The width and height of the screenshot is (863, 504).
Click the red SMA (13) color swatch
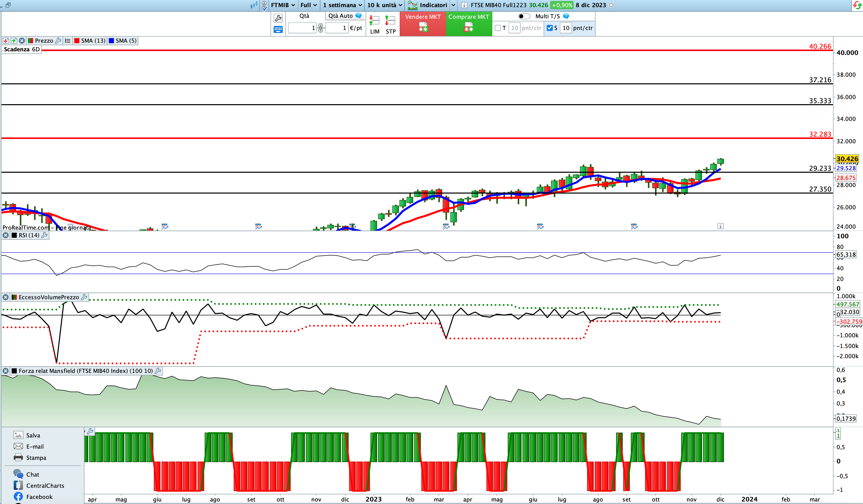point(77,41)
